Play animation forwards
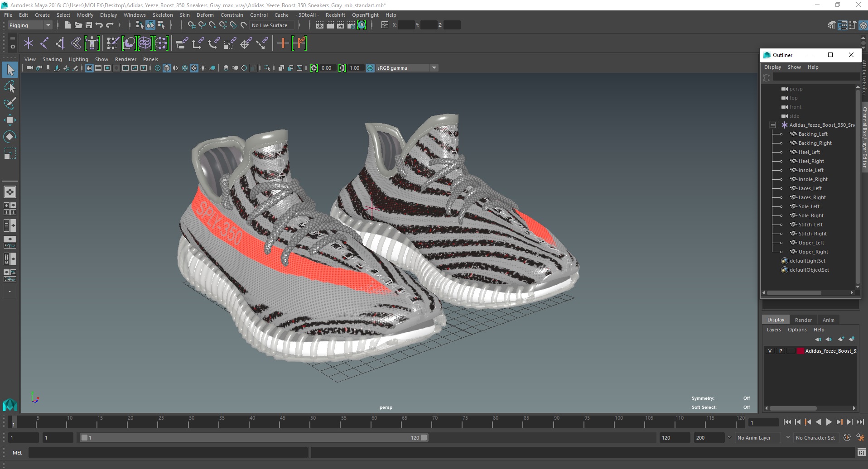868x469 pixels. click(829, 422)
